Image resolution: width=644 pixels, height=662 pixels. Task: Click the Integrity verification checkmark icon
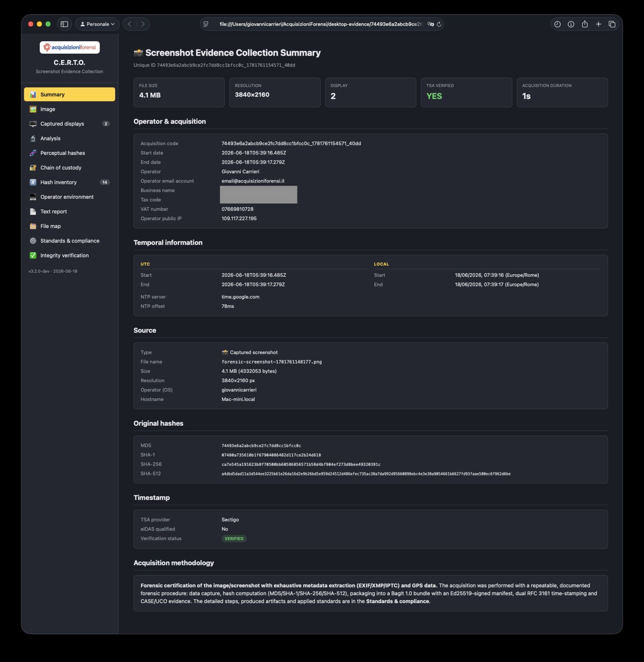click(33, 255)
